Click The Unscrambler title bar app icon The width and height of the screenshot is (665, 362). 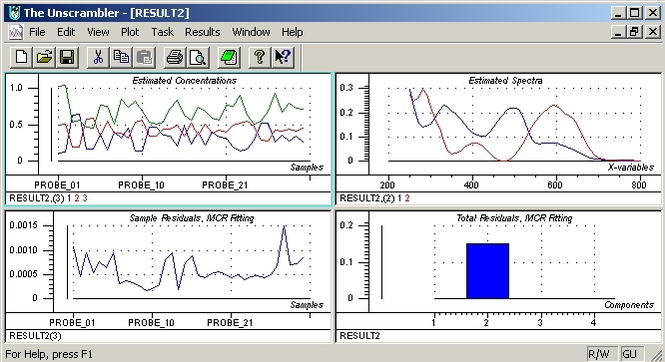click(14, 13)
